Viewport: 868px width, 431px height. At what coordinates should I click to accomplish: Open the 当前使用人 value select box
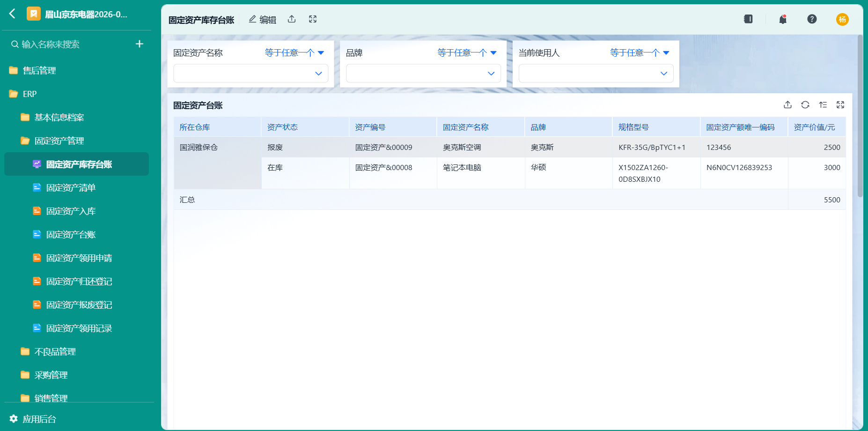pos(596,74)
